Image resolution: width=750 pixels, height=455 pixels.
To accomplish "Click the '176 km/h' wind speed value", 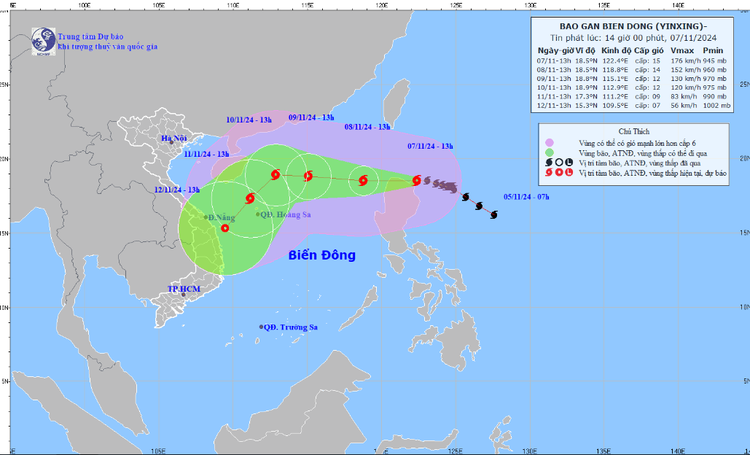I will coord(684,61).
